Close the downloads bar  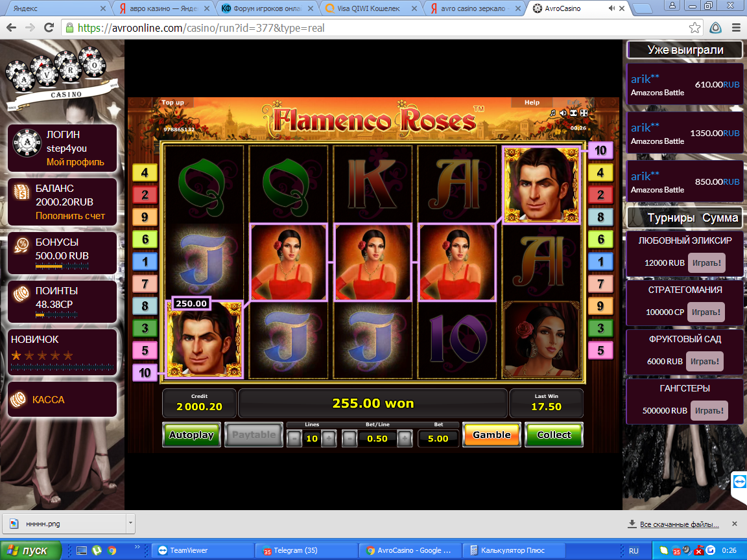(734, 524)
